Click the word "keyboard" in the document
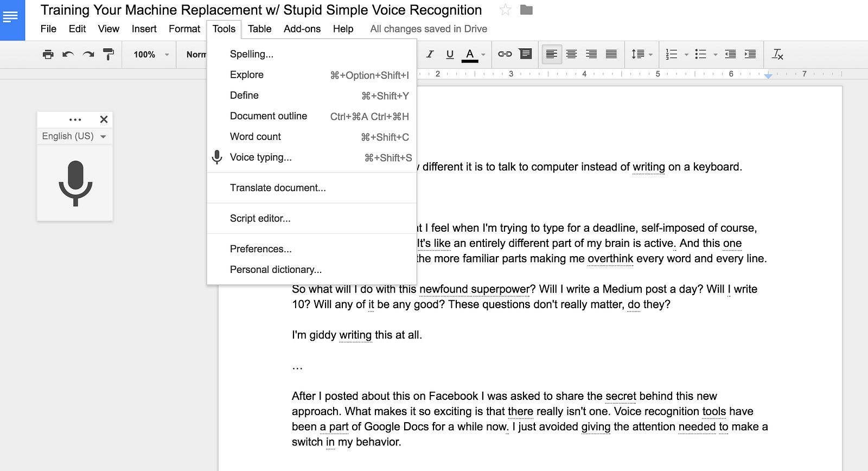The image size is (868, 471). point(716,167)
